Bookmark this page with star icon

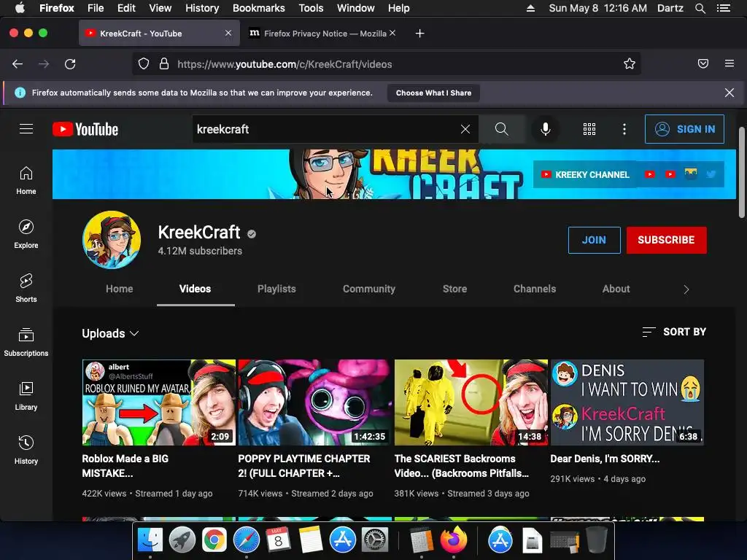[x=630, y=64]
